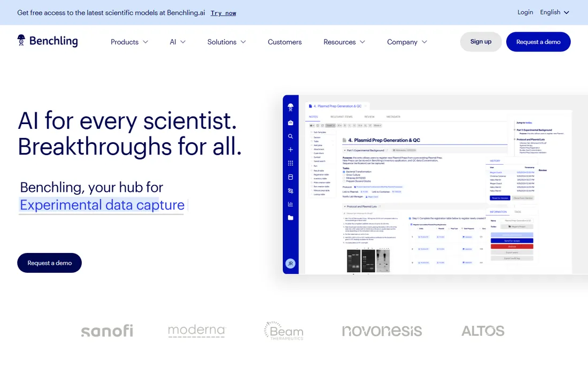Click Benchling mascot icon in app sidebar
The image size is (588, 368).
[290, 108]
